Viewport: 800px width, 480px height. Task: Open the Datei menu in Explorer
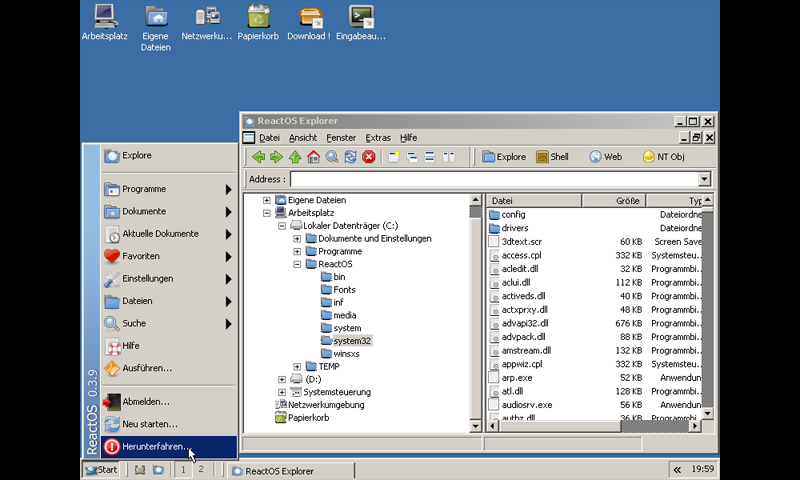click(x=269, y=138)
